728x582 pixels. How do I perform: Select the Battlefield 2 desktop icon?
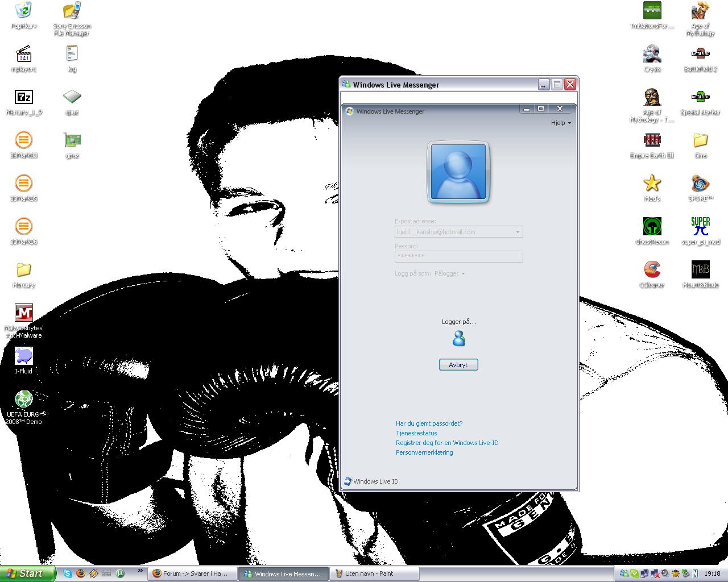click(x=700, y=59)
